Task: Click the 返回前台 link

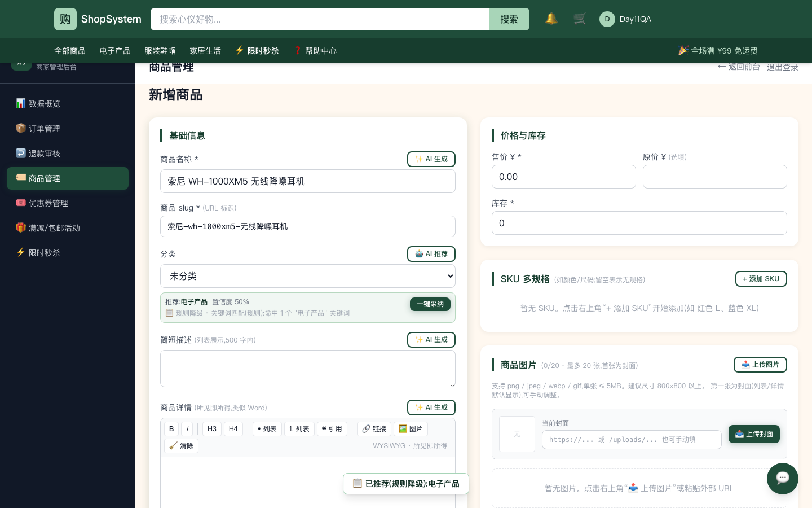Action: point(739,67)
